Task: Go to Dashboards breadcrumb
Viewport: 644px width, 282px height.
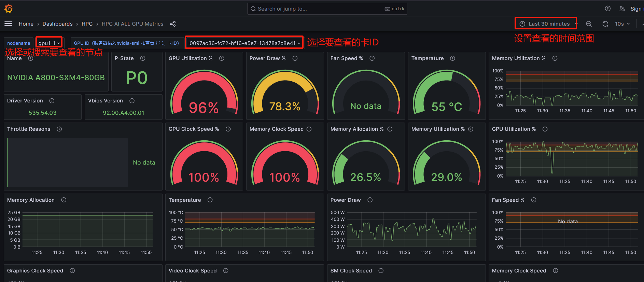Action: [57, 24]
